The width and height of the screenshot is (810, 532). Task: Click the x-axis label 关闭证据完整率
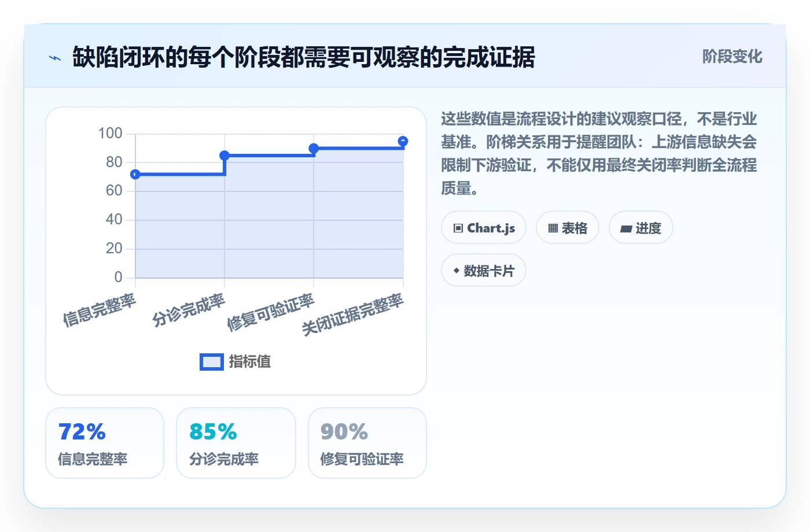pos(353,315)
